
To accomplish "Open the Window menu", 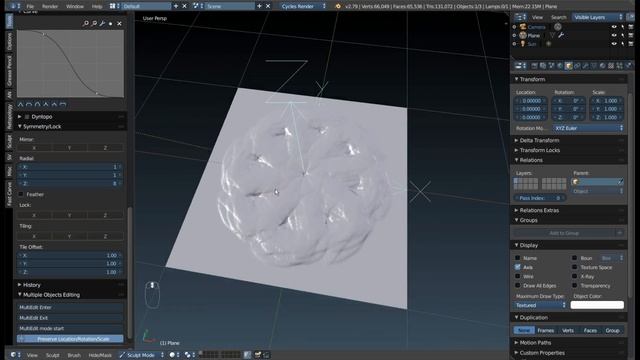I will (x=75, y=6).
